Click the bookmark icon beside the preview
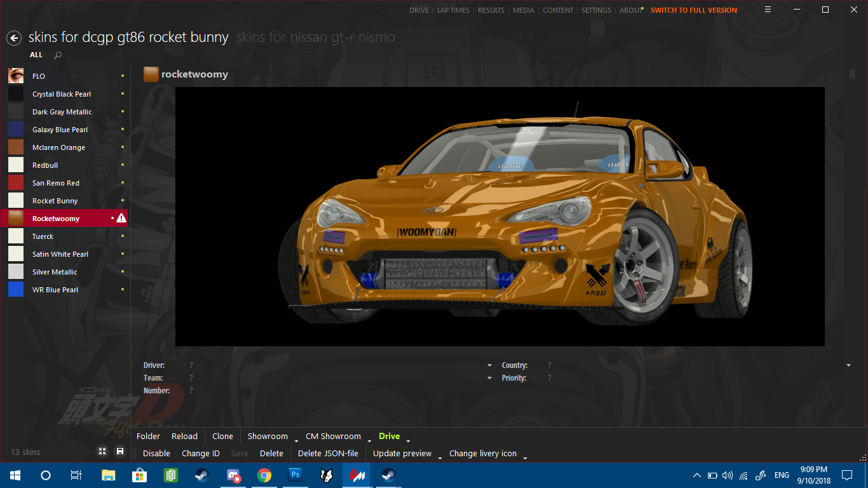The height and width of the screenshot is (488, 868). [x=851, y=74]
